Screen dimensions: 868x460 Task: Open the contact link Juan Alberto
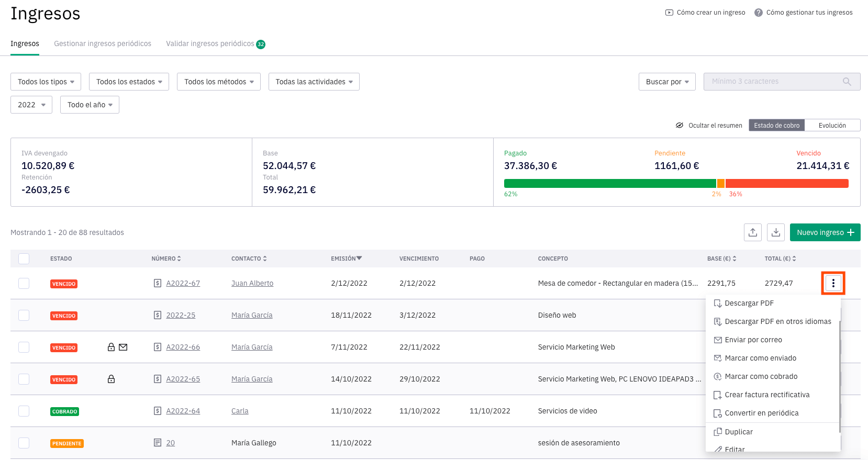coord(252,283)
